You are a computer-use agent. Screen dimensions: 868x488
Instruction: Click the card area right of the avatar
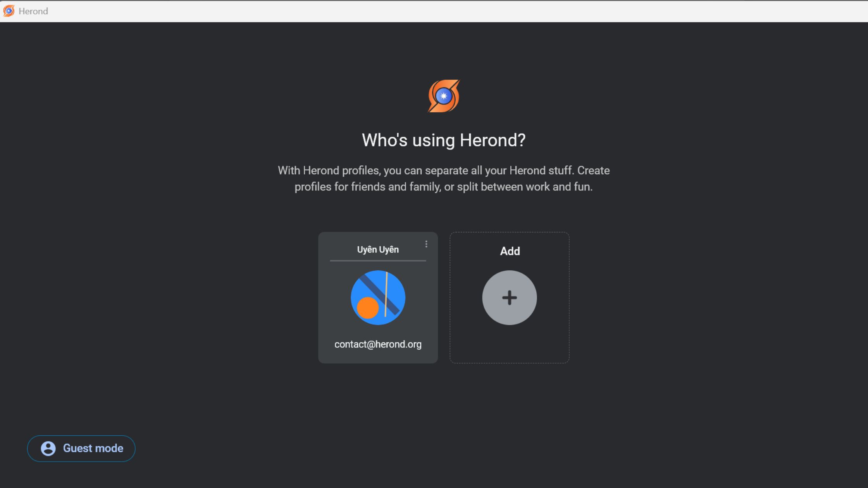[x=422, y=297]
